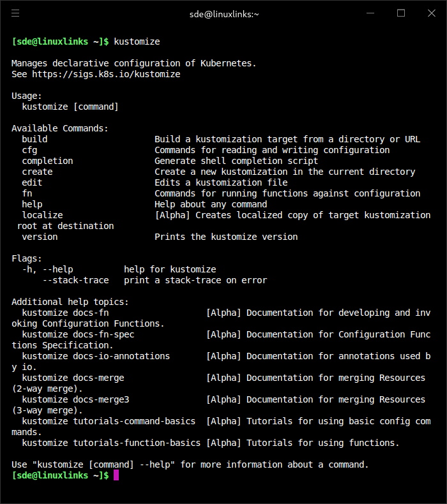Minimize the terminal window
Screen dimensions: 447x504
370,13
